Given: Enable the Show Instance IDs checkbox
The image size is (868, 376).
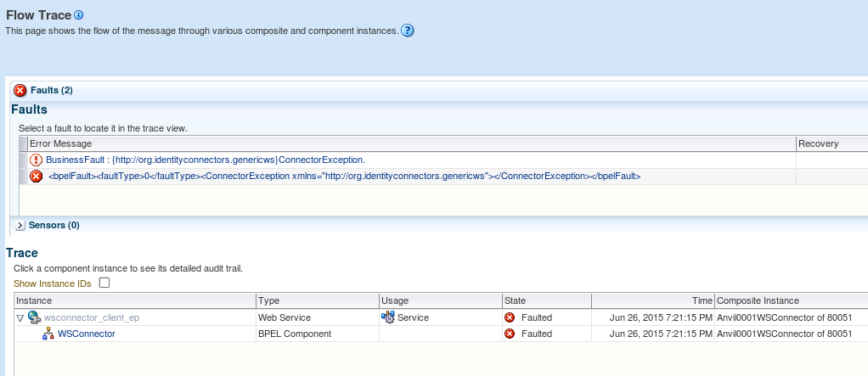Looking at the screenshot, I should [x=104, y=283].
